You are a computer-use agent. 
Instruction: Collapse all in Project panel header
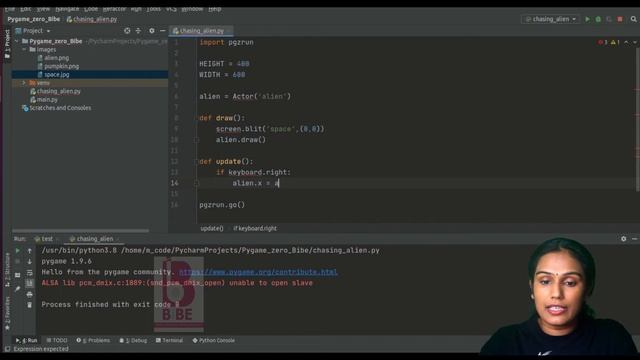click(138, 31)
